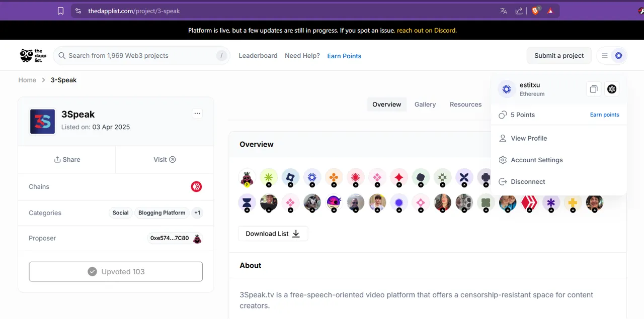Click the green four-leaf clover avatar
This screenshot has width=644, height=319.
point(486,203)
